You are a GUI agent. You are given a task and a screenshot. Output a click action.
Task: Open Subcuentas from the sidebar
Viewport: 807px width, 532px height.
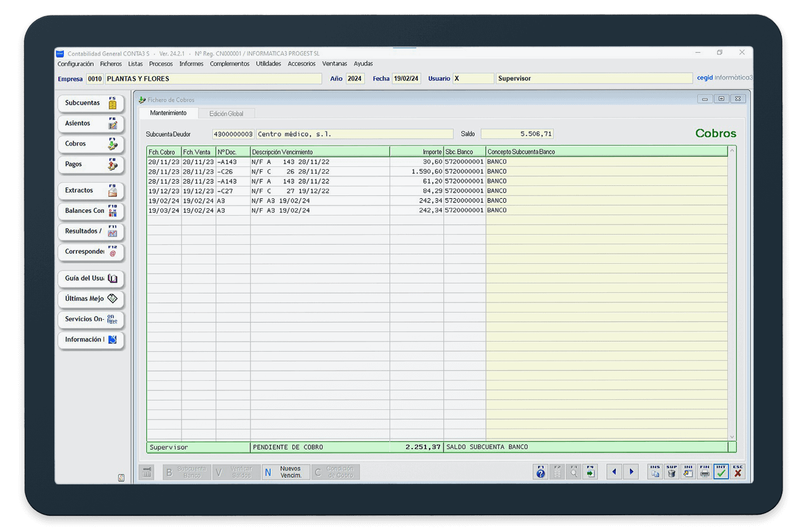click(90, 103)
